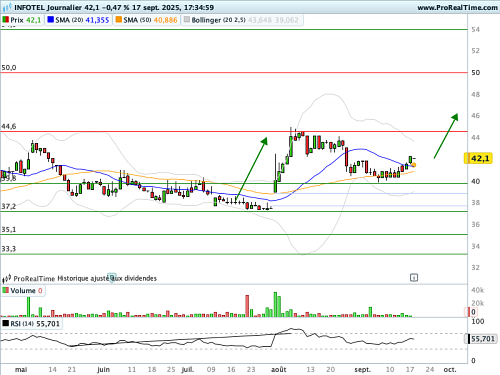Viewport: 500px width, 375px height.
Task: Click the orange dot marker near latest candle
Action: (x=413, y=165)
